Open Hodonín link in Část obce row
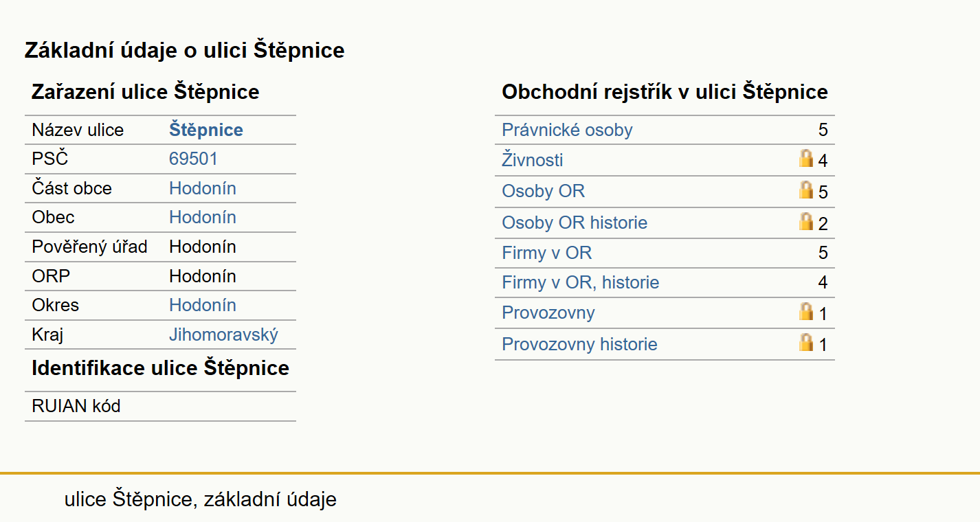The height and width of the screenshot is (522, 980). point(203,188)
